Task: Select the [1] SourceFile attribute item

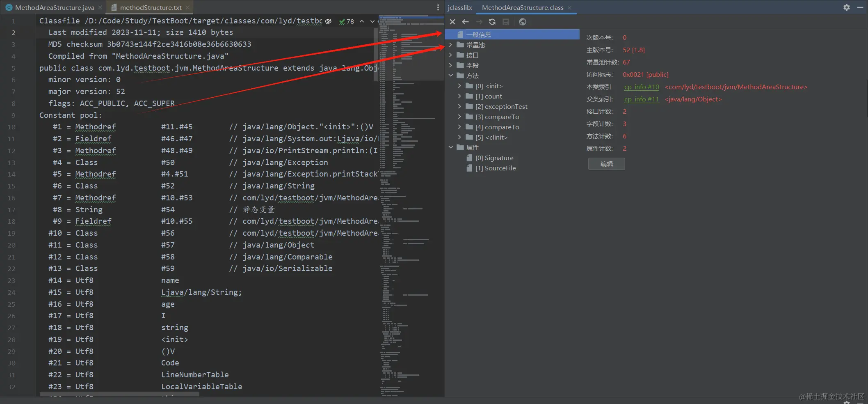Action: [496, 168]
